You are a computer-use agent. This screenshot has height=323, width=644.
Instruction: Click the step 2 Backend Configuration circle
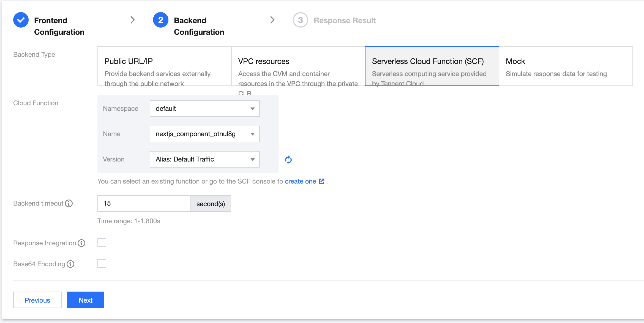(161, 20)
